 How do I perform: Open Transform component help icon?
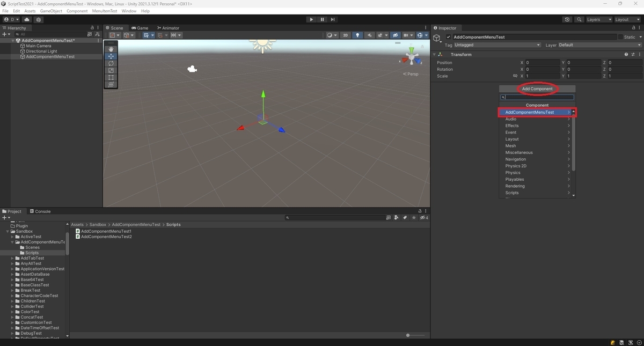click(x=626, y=54)
